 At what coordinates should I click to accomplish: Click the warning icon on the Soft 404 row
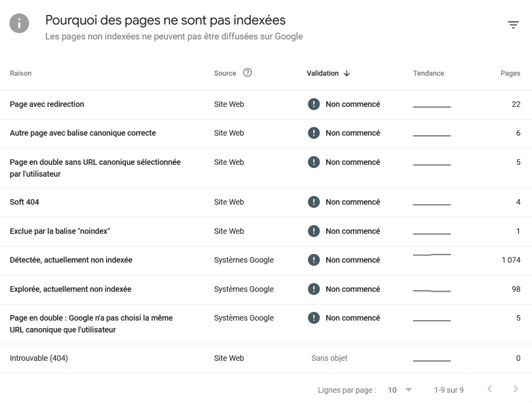click(x=313, y=202)
